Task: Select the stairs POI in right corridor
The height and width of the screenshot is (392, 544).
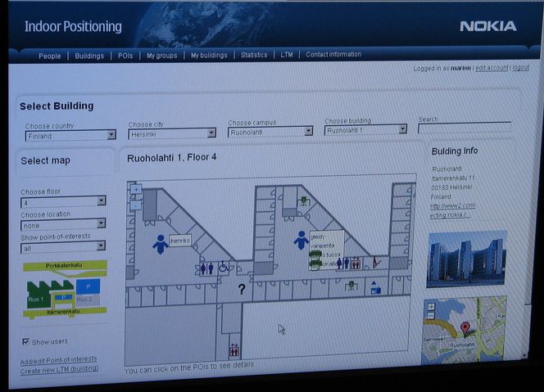Action: pyautogui.click(x=377, y=262)
